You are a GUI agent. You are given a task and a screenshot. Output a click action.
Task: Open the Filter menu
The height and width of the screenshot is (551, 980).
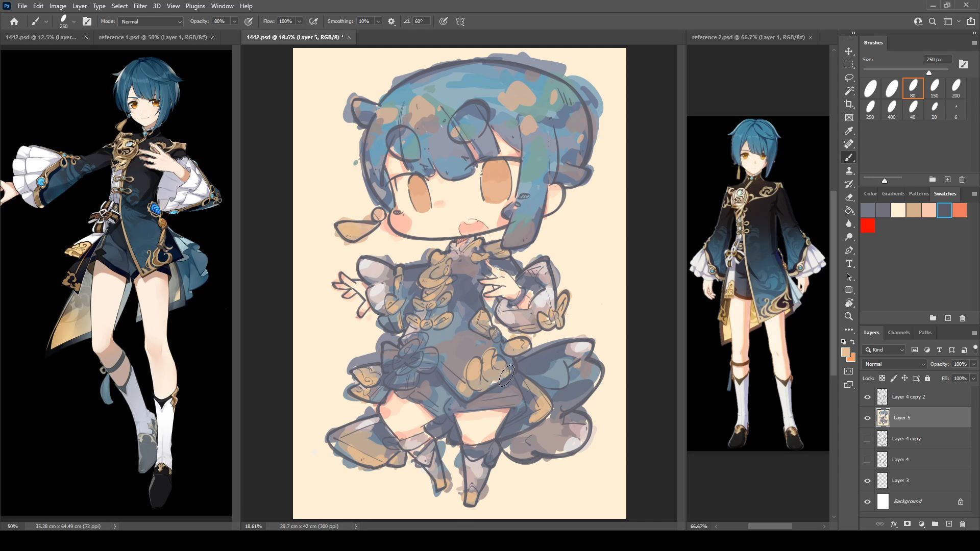pyautogui.click(x=140, y=6)
